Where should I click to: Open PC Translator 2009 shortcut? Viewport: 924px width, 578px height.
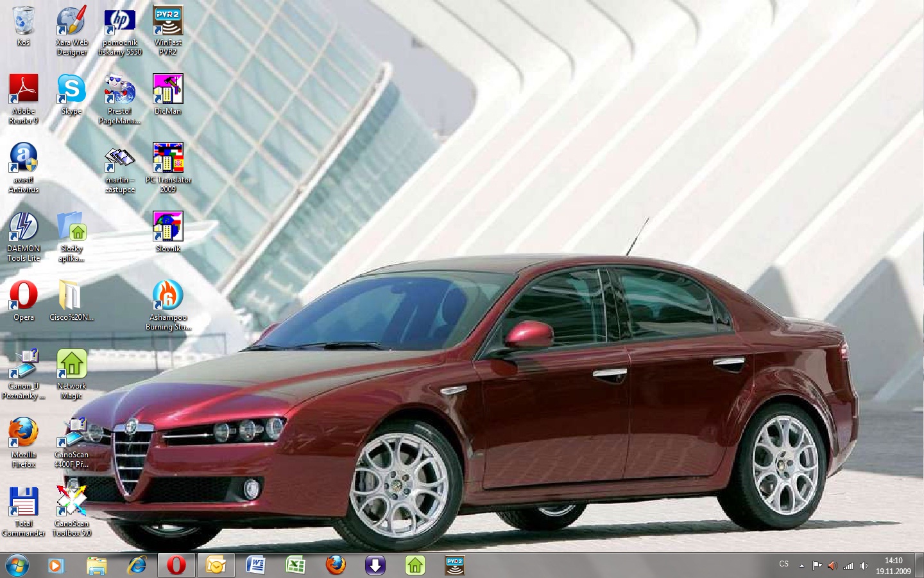[x=167, y=159]
